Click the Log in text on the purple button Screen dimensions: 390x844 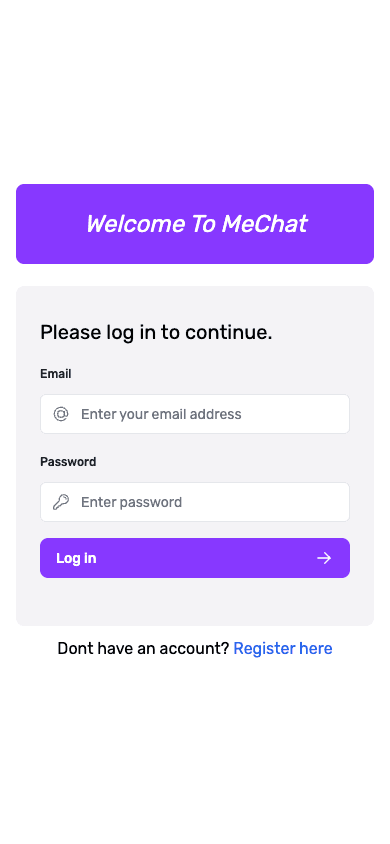point(76,558)
